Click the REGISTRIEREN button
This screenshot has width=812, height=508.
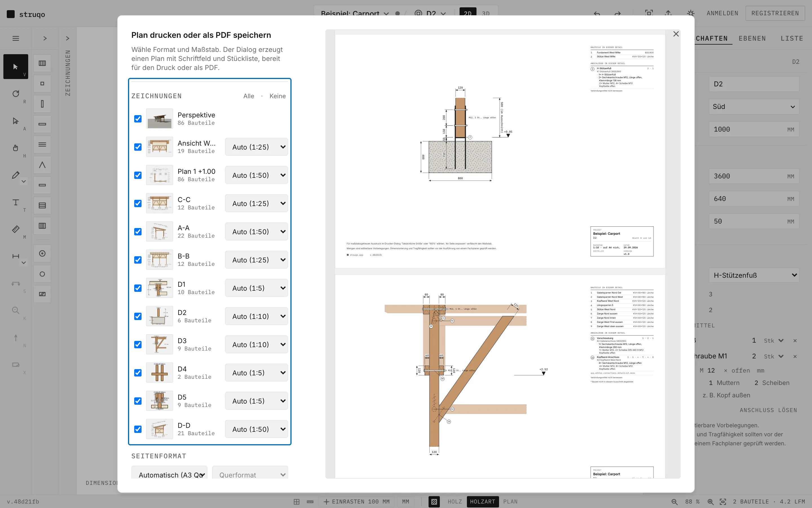pos(775,13)
